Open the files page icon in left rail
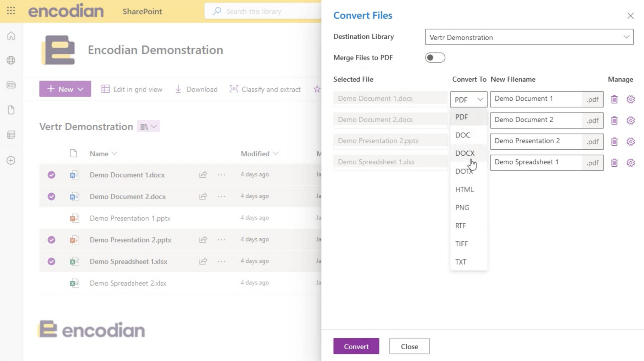The image size is (644, 361). (x=11, y=110)
